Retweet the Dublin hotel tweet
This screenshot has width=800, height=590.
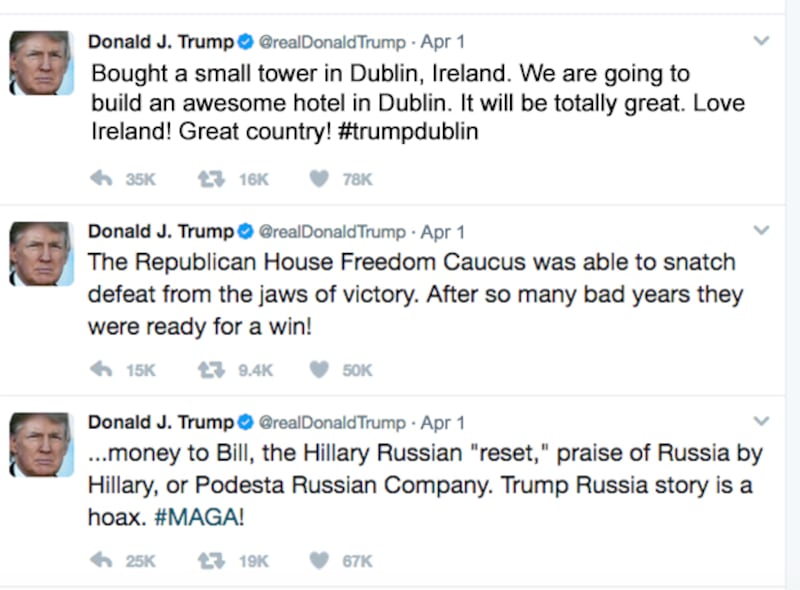click(x=210, y=179)
